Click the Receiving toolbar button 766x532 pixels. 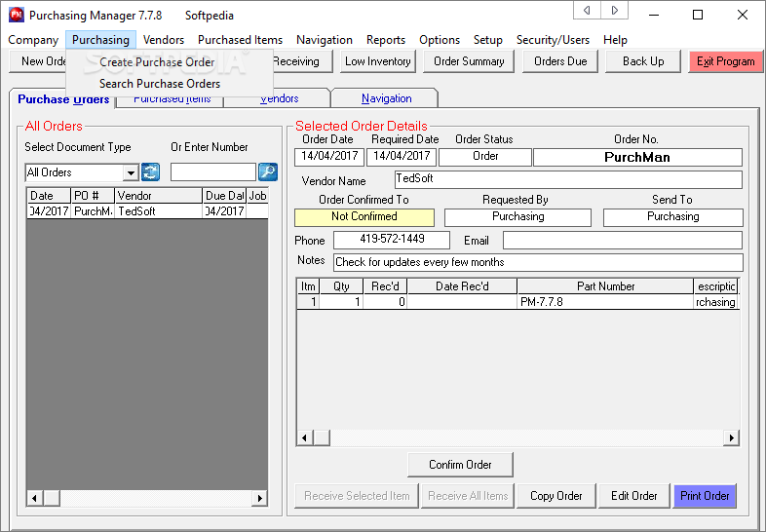(302, 61)
